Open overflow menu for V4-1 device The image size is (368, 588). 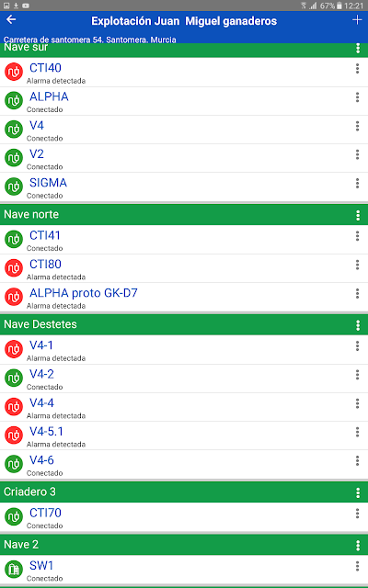pyautogui.click(x=357, y=345)
